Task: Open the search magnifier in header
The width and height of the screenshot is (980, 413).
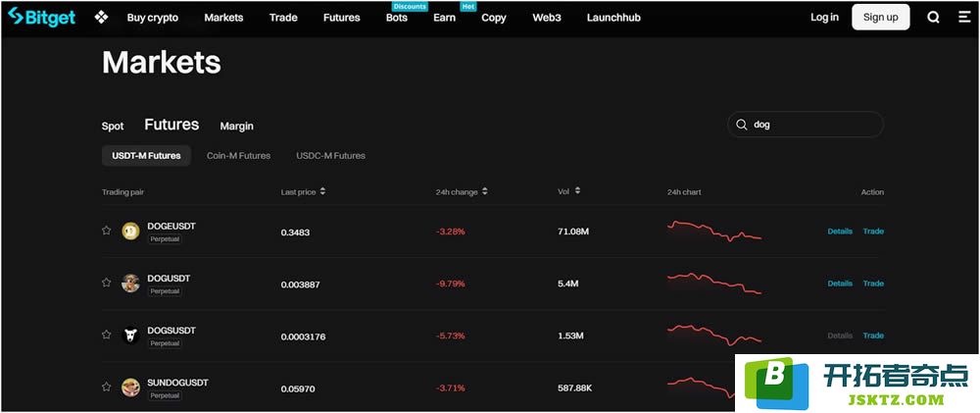Action: pyautogui.click(x=933, y=18)
